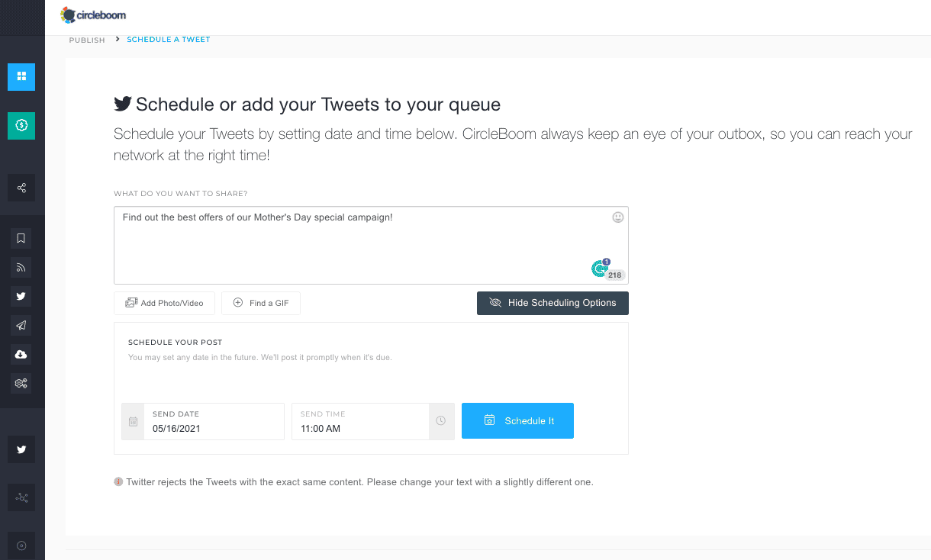Open the calendar date picker icon
Screen dimensions: 931x560
(133, 421)
